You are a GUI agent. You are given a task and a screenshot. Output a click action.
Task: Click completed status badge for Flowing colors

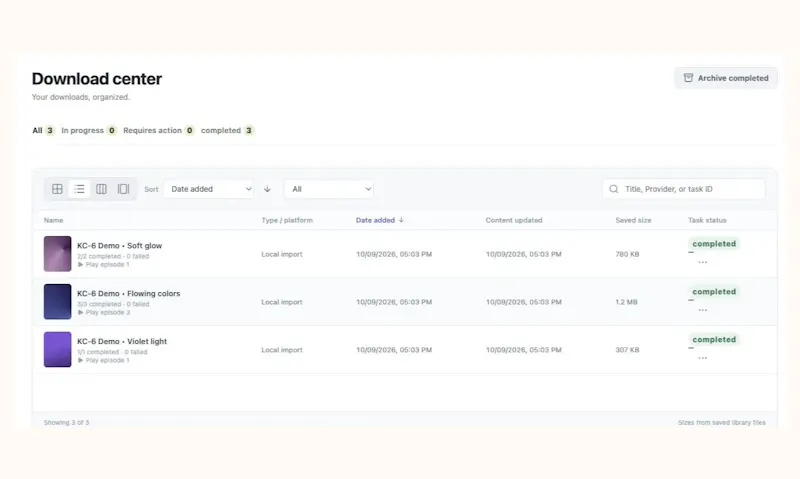(x=714, y=292)
